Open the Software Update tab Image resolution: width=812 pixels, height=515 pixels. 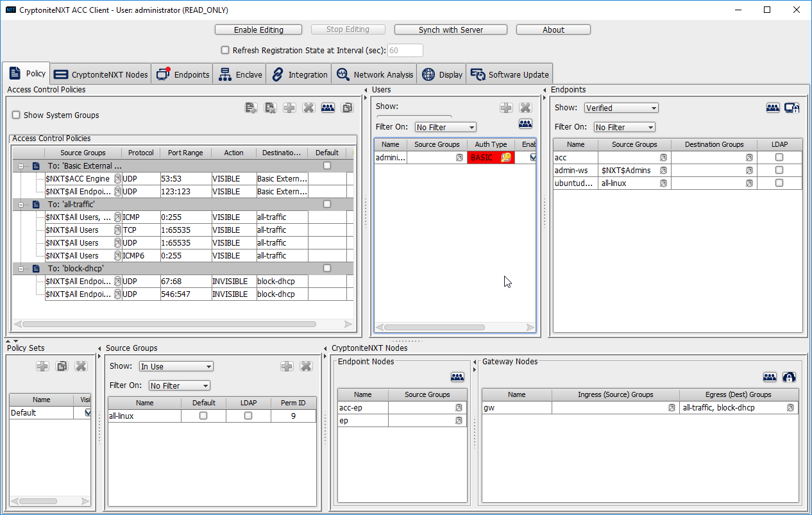tap(509, 74)
